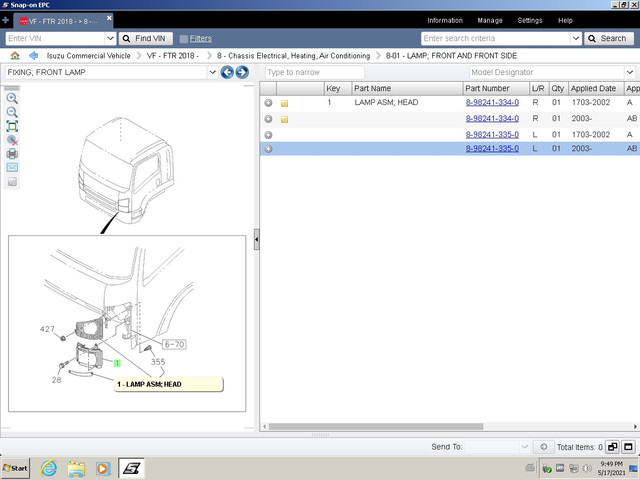Clear illustration selection magnifier icon
Image resolution: width=640 pixels, height=480 pixels.
coord(12,140)
